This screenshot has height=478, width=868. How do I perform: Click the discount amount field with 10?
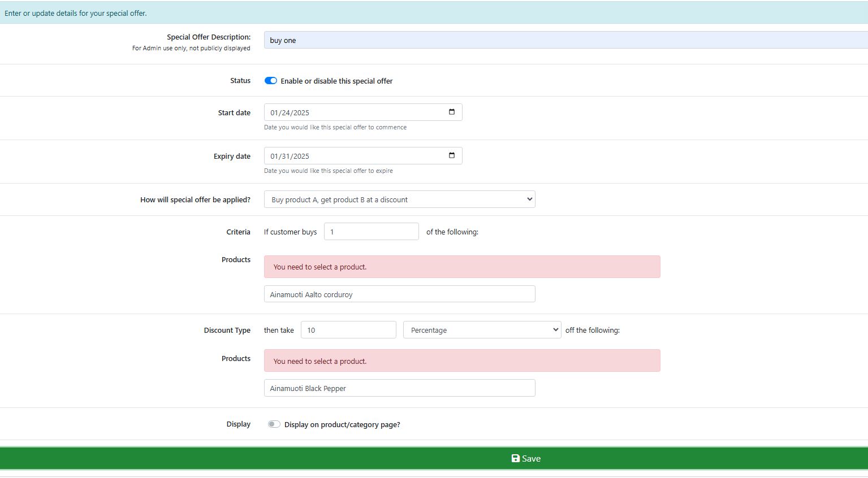click(x=348, y=330)
